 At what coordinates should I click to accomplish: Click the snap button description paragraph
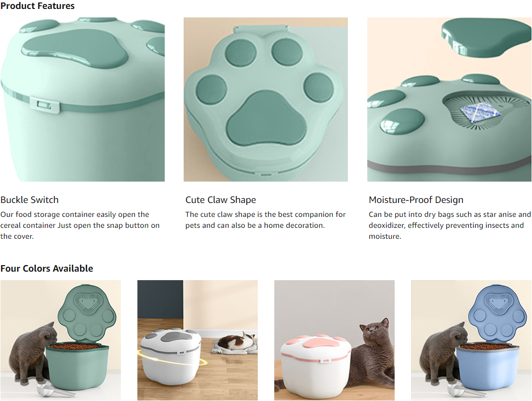coord(80,225)
